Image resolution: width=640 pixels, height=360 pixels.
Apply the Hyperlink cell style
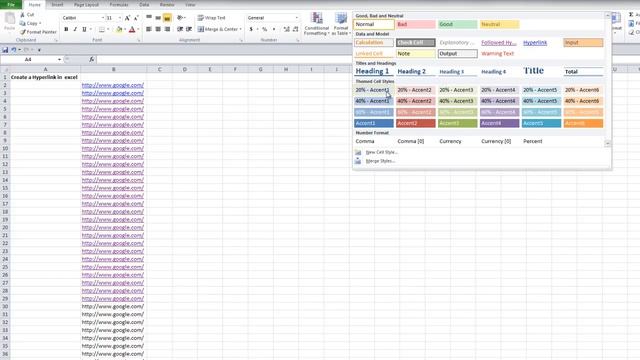(x=541, y=42)
